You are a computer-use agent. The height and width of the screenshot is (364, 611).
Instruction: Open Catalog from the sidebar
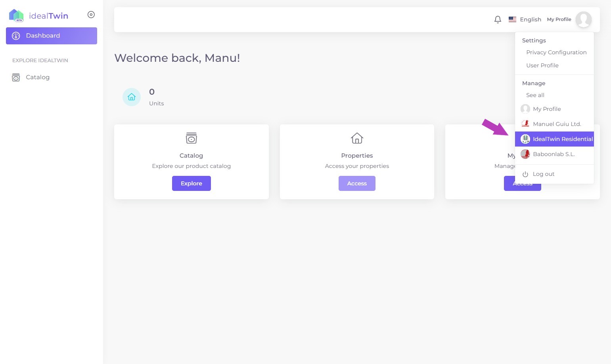tap(37, 77)
